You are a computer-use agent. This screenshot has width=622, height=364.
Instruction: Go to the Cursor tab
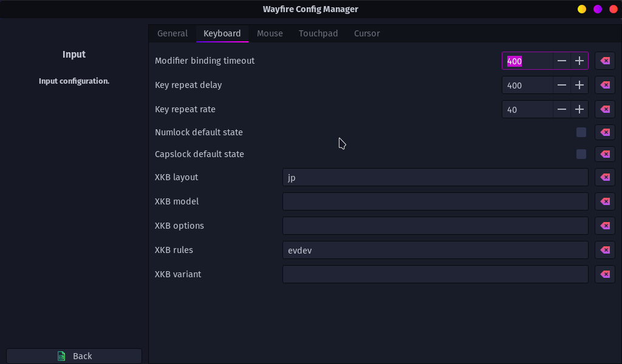367,33
